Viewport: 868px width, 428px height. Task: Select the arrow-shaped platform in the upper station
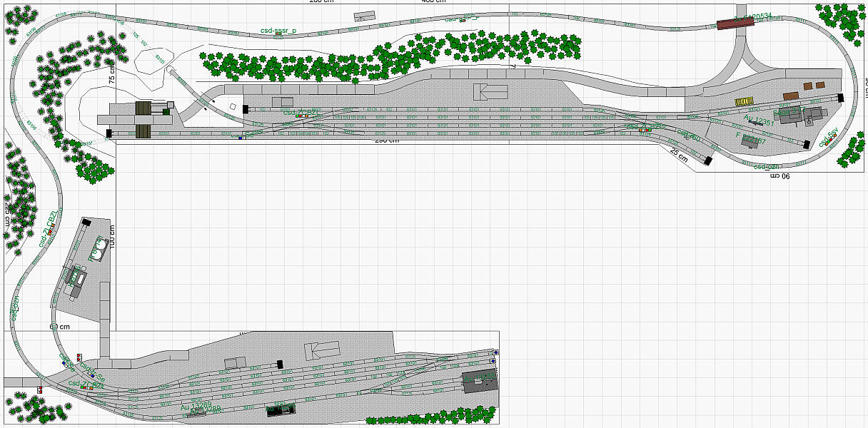point(493,92)
